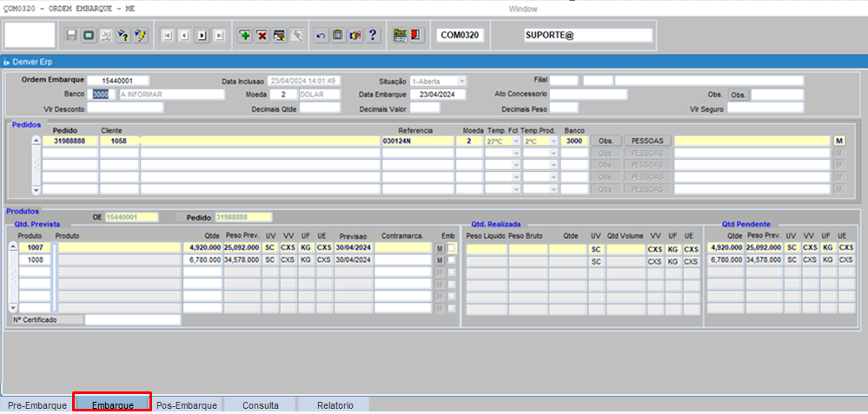The height and width of the screenshot is (414, 868).
Task: Click Pedidos list scroll down arrow
Action: [x=36, y=189]
